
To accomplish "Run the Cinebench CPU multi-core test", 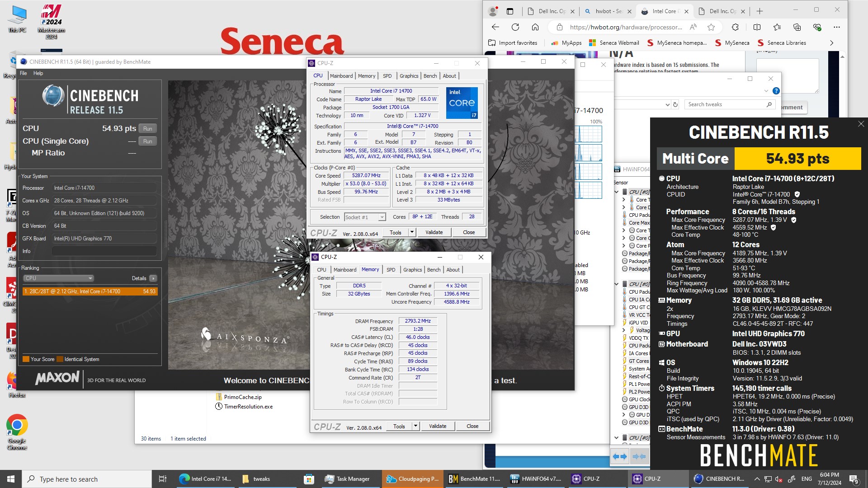I will pos(148,129).
